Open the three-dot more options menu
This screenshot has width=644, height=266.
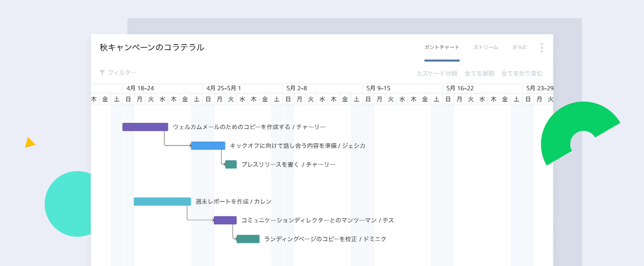point(542,48)
